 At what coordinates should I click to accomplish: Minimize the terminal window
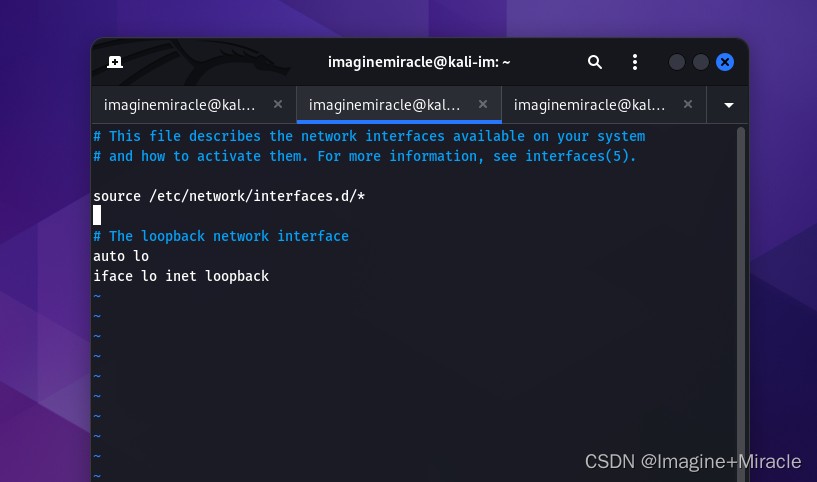coord(677,62)
